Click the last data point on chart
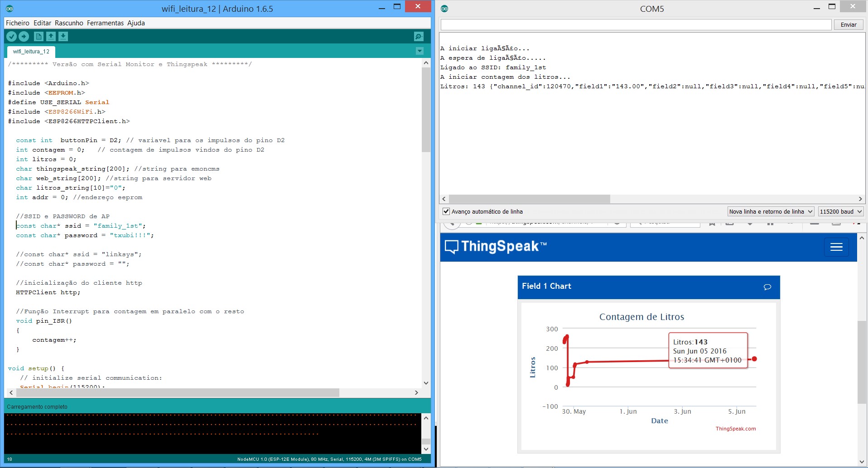 tap(754, 359)
